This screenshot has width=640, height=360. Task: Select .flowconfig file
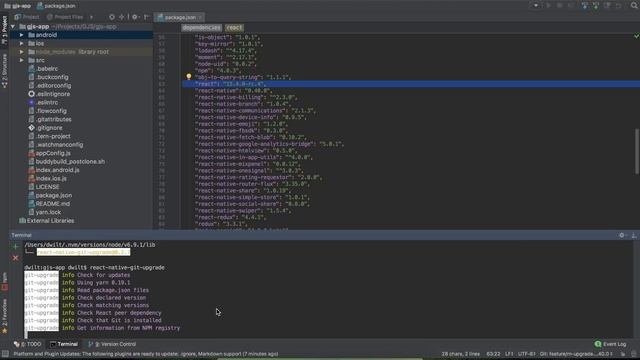(47, 111)
